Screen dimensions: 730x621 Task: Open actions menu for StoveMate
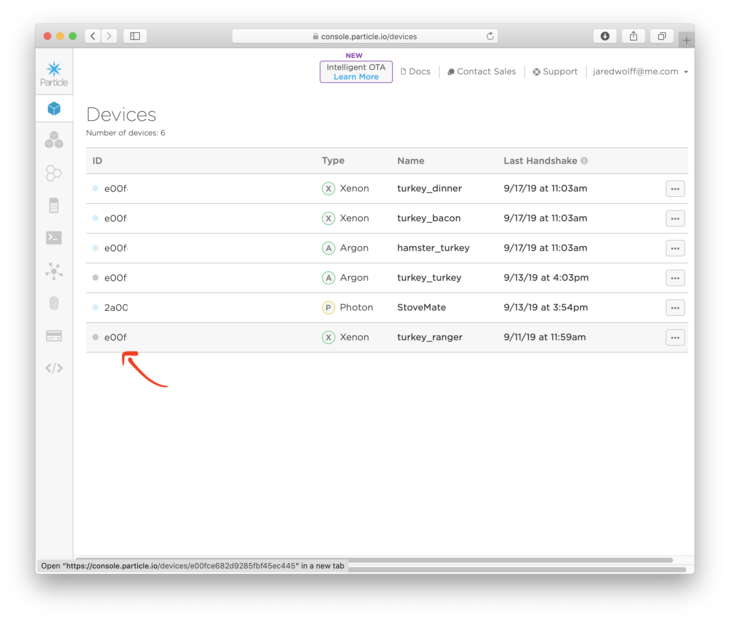point(675,308)
